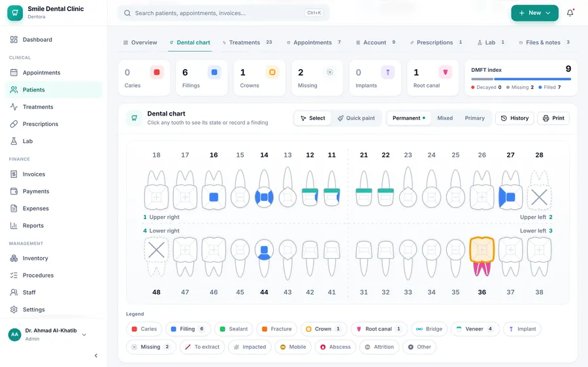Screen dimensions: 588x367
Task: Choose Permanent dentition
Action: (x=409, y=118)
